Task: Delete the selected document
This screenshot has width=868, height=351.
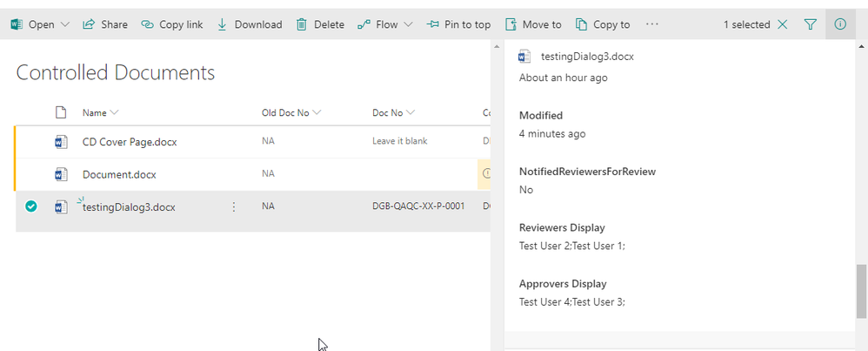Action: 321,24
